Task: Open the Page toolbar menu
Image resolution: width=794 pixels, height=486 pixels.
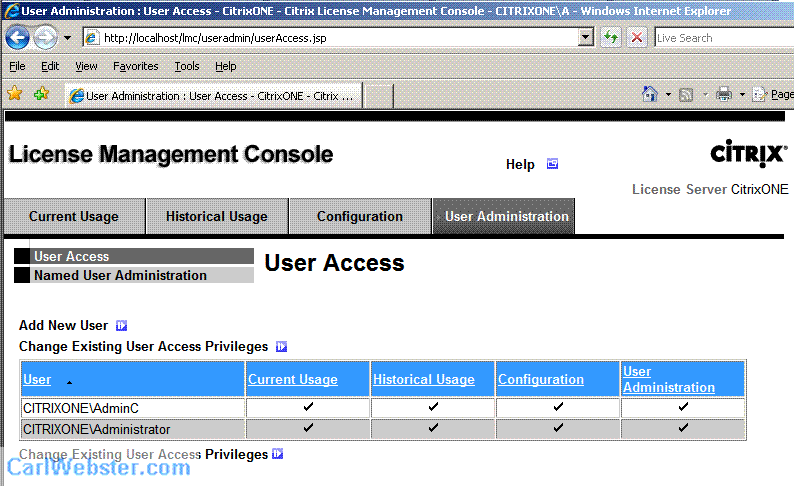Action: click(773, 94)
